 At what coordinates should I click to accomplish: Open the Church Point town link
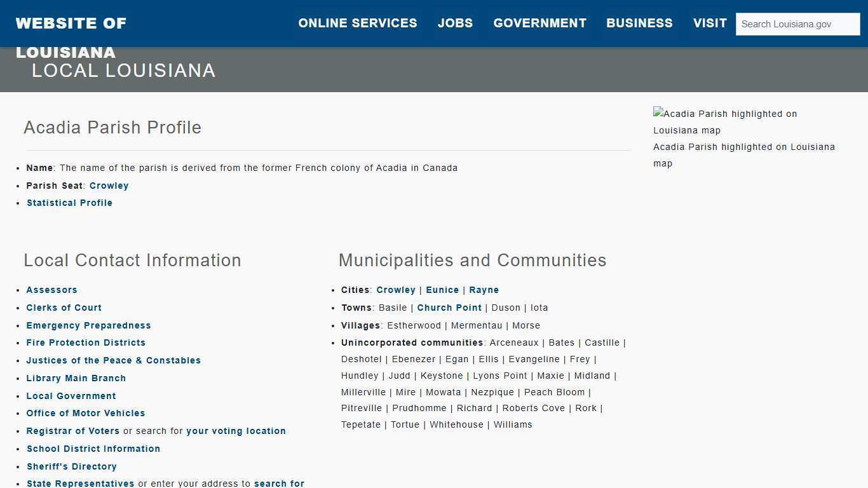(449, 308)
